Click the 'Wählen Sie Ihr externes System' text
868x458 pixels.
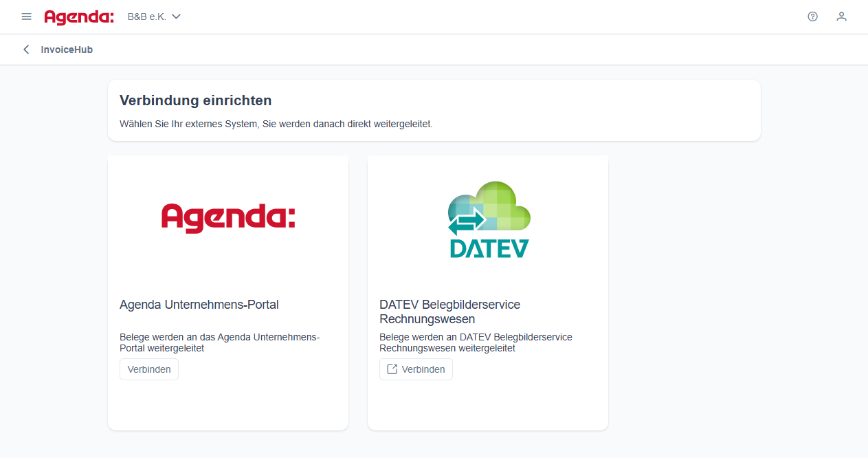click(x=276, y=124)
